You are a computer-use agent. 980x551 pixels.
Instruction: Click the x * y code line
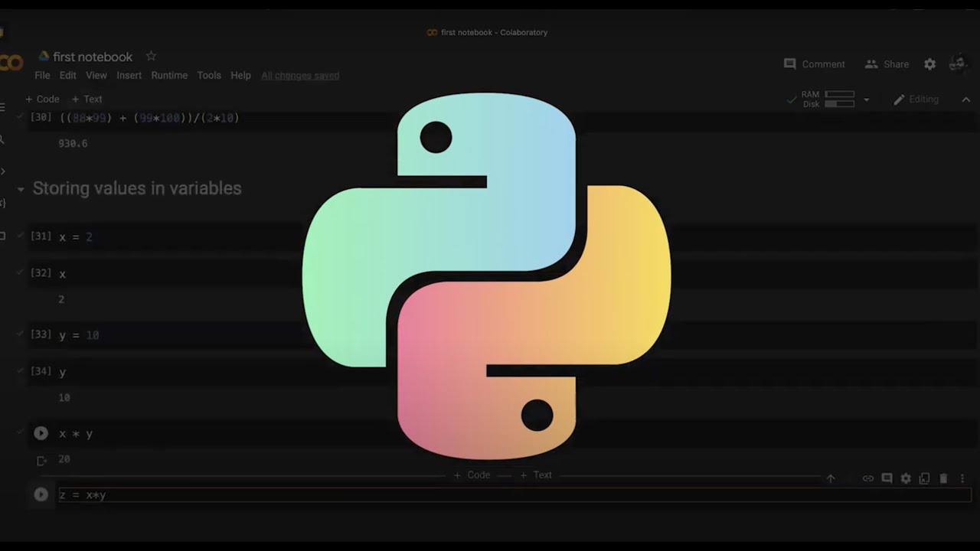pos(76,434)
